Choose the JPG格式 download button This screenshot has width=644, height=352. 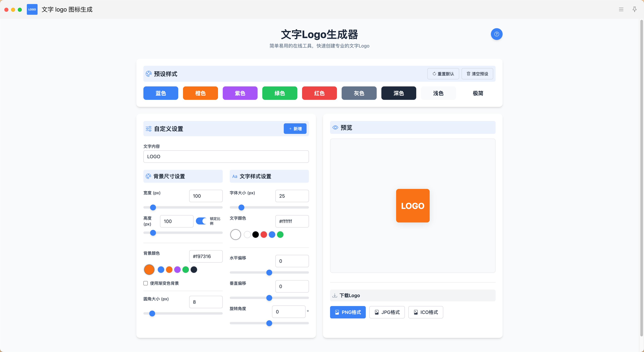387,312
